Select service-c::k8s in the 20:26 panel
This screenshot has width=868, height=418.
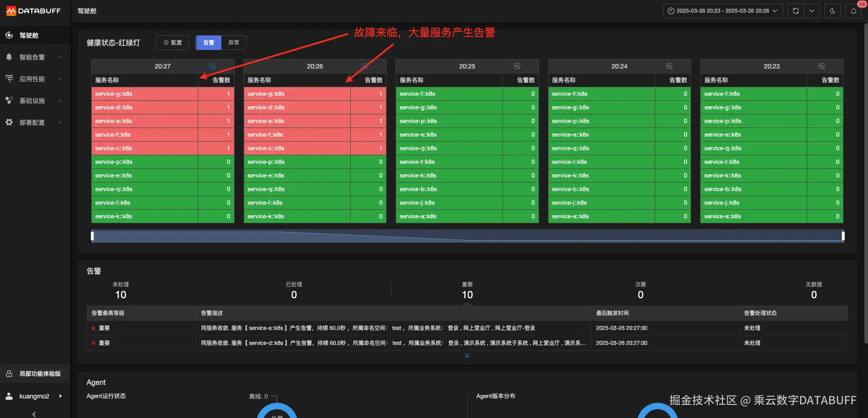click(x=315, y=148)
